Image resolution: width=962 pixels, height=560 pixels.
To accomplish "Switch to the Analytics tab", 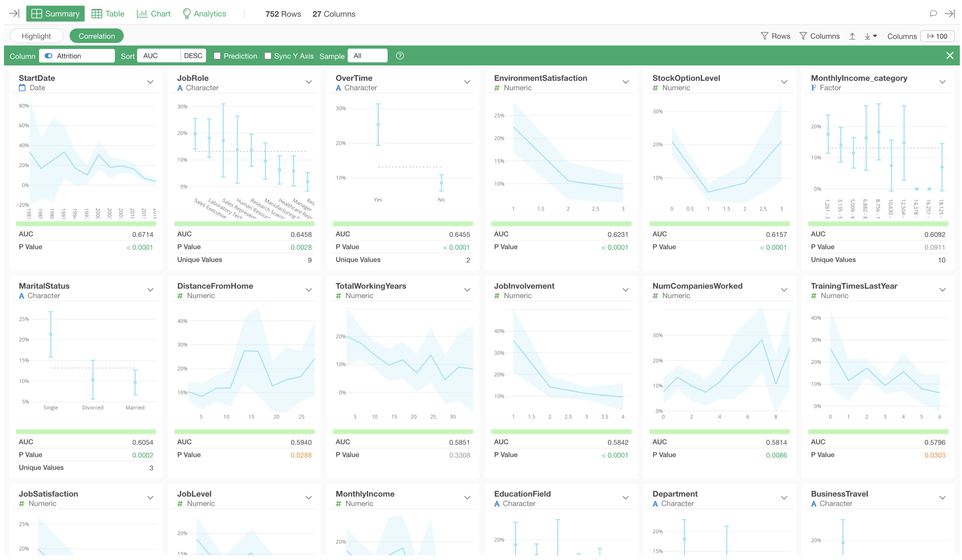I will (x=204, y=14).
